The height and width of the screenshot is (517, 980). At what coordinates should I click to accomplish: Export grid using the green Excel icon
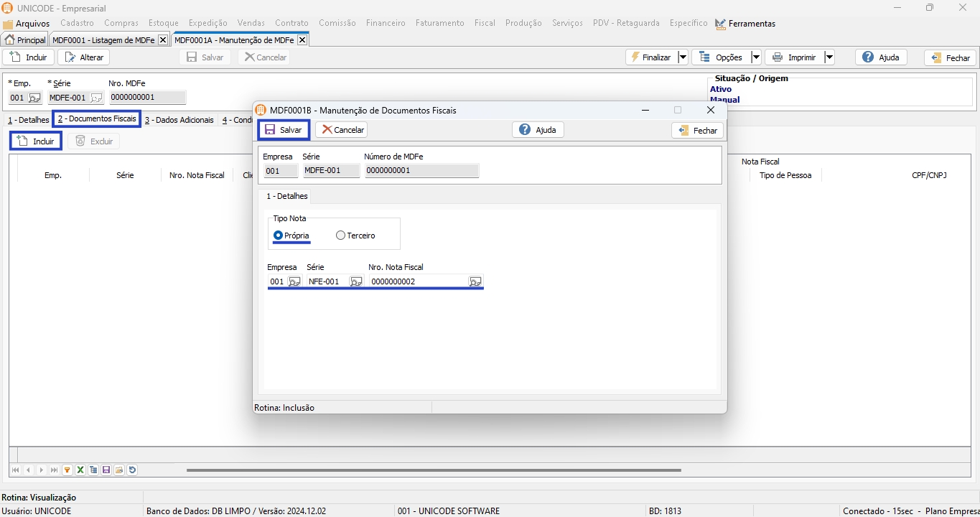coord(80,470)
